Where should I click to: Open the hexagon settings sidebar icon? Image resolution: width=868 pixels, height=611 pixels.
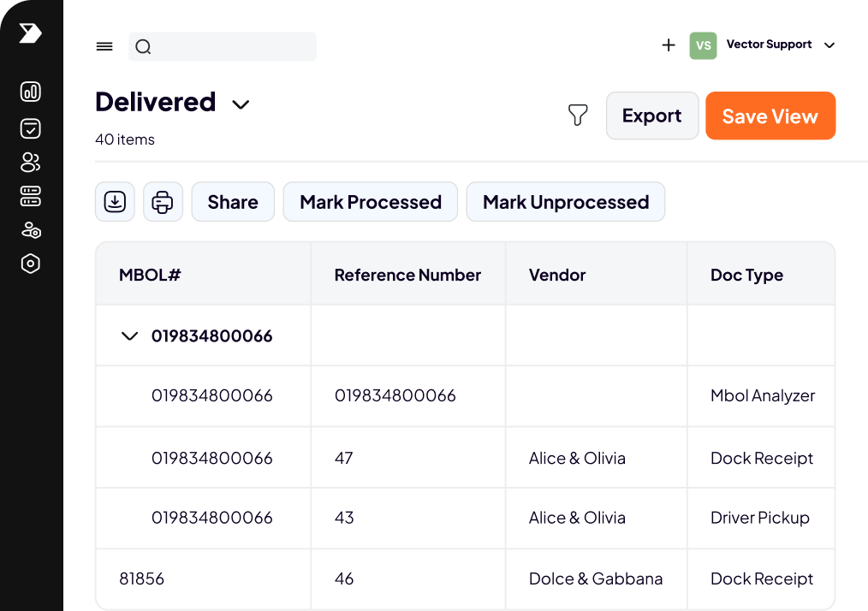pos(31,264)
